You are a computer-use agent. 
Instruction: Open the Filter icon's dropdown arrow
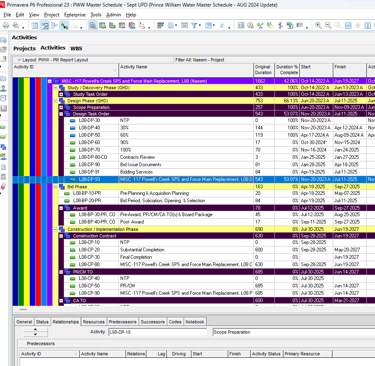click(x=200, y=26)
